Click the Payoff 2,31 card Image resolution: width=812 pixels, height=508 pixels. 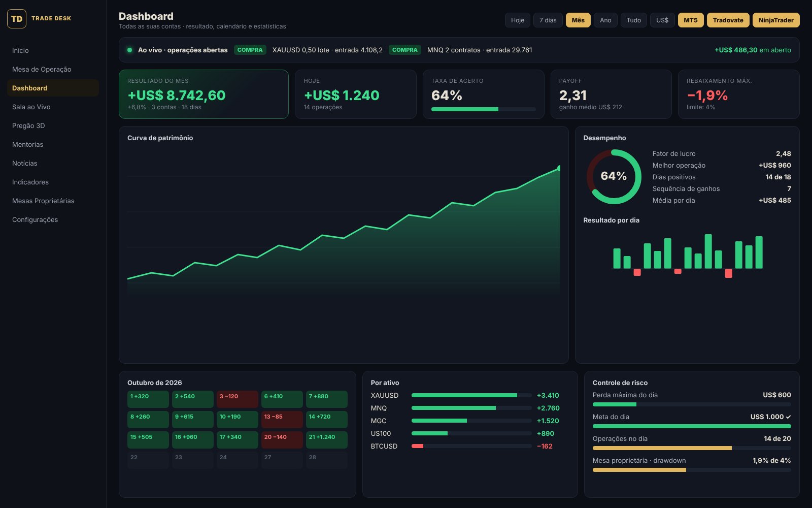pos(611,94)
